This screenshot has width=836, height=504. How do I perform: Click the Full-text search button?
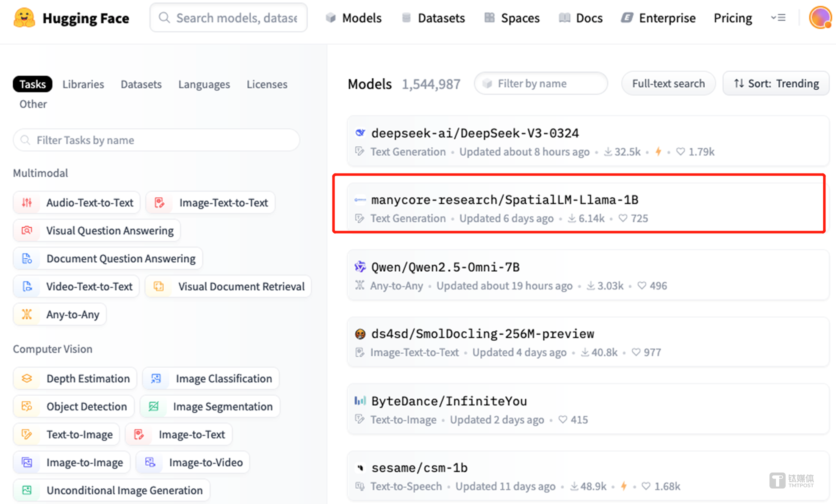coord(668,83)
